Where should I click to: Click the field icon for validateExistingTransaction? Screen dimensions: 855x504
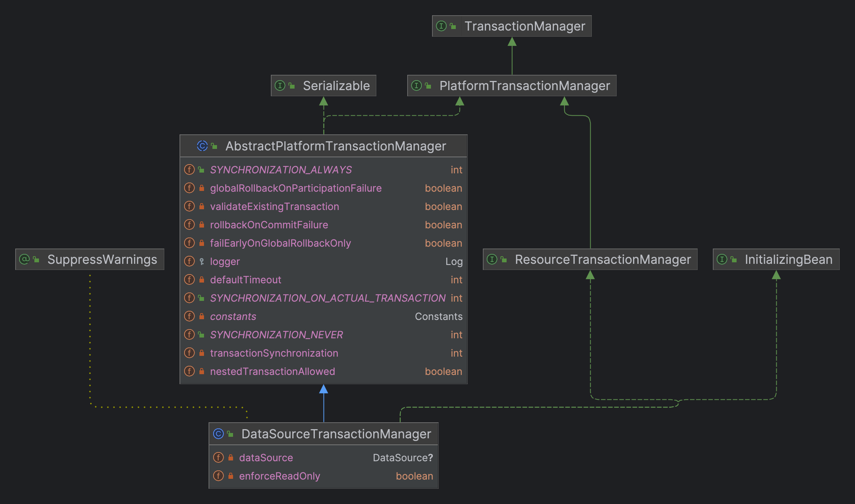tap(189, 206)
